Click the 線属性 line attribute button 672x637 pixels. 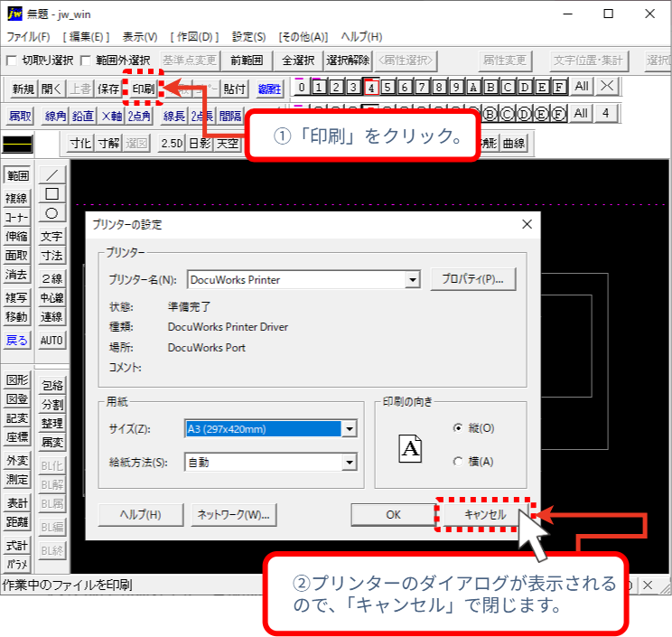[269, 89]
